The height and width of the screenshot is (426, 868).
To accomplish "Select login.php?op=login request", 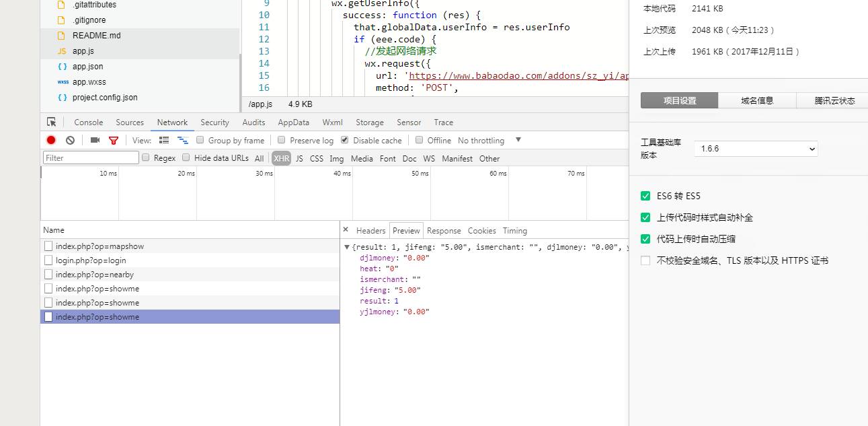I will click(91, 260).
